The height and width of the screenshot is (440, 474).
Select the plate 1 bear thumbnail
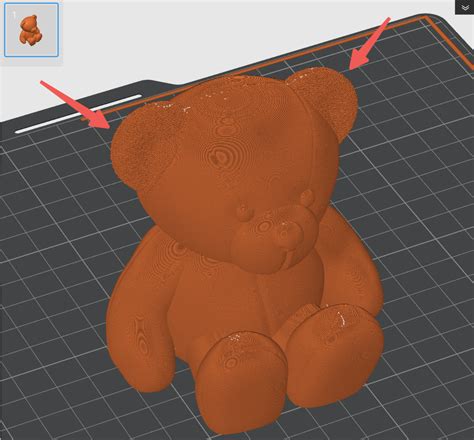coord(32,30)
